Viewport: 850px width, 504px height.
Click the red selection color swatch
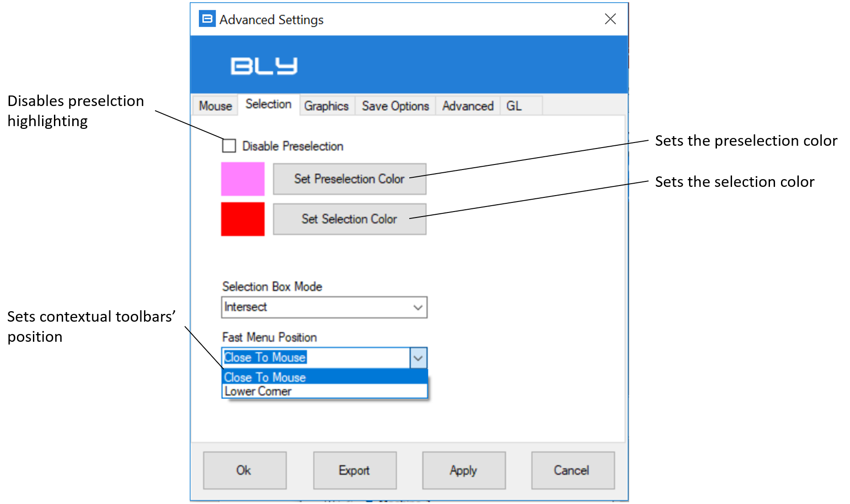(x=243, y=219)
